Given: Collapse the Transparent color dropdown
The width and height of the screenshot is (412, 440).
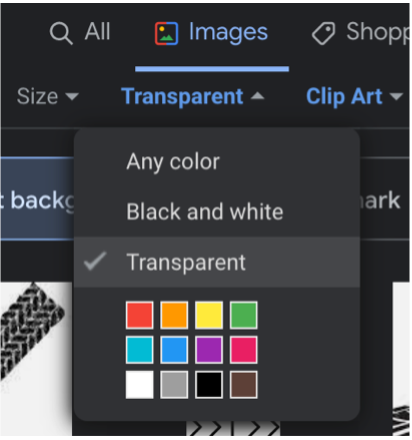Looking at the screenshot, I should point(193,97).
